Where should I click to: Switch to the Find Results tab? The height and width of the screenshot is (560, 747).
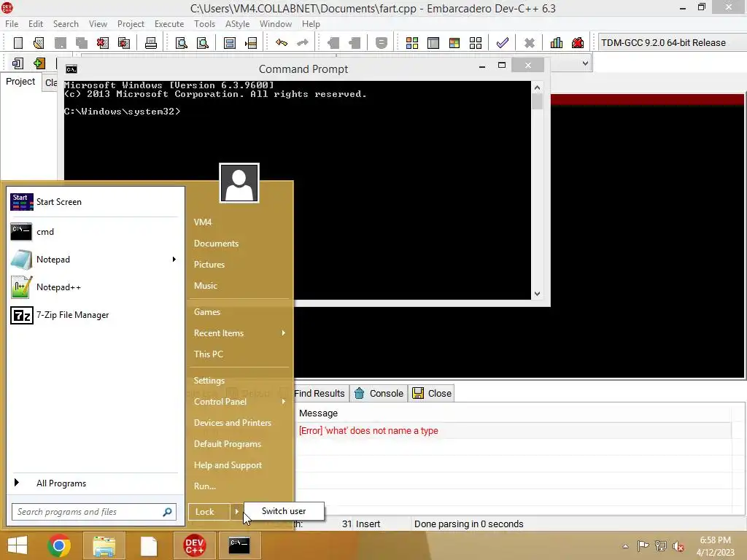pyautogui.click(x=320, y=393)
